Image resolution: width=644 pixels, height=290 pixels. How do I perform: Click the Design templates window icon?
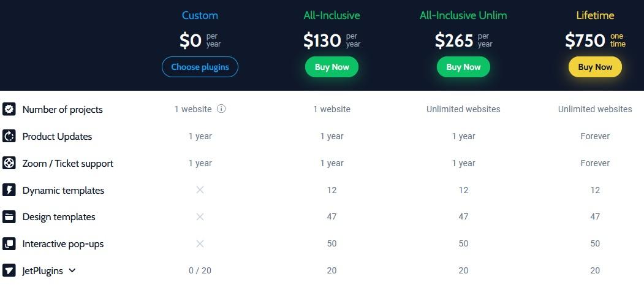tap(9, 216)
